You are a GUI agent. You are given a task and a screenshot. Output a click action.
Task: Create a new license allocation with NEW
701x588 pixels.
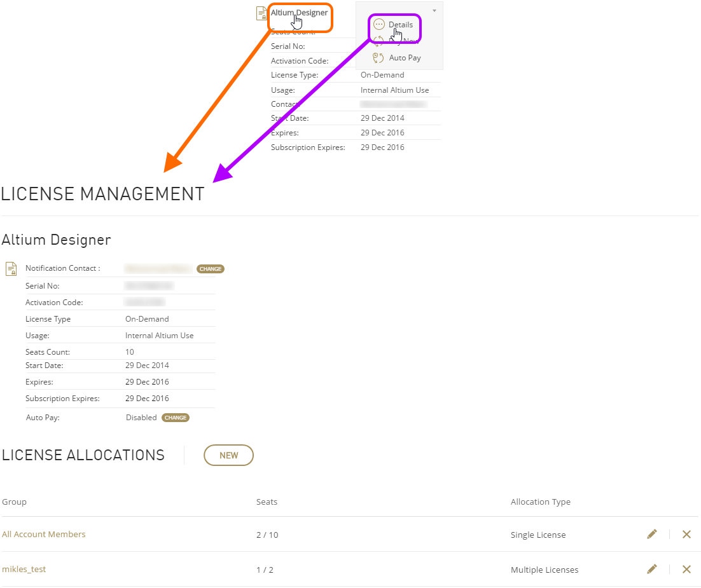[228, 455]
